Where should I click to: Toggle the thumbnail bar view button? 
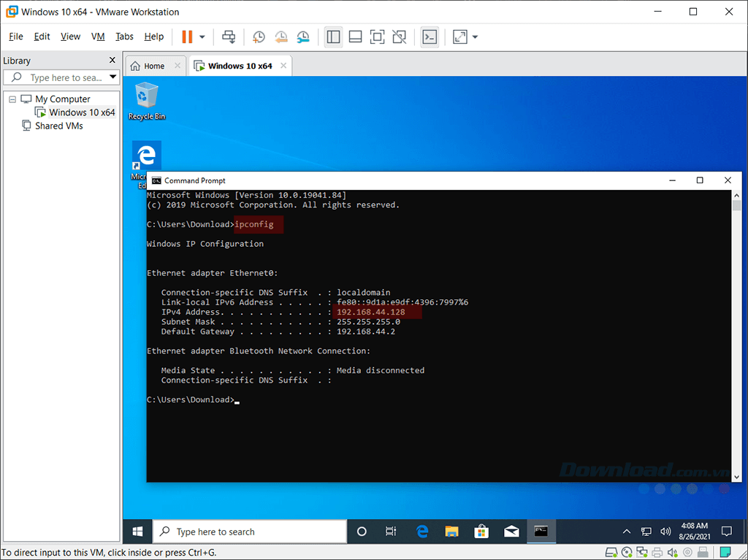tap(355, 37)
